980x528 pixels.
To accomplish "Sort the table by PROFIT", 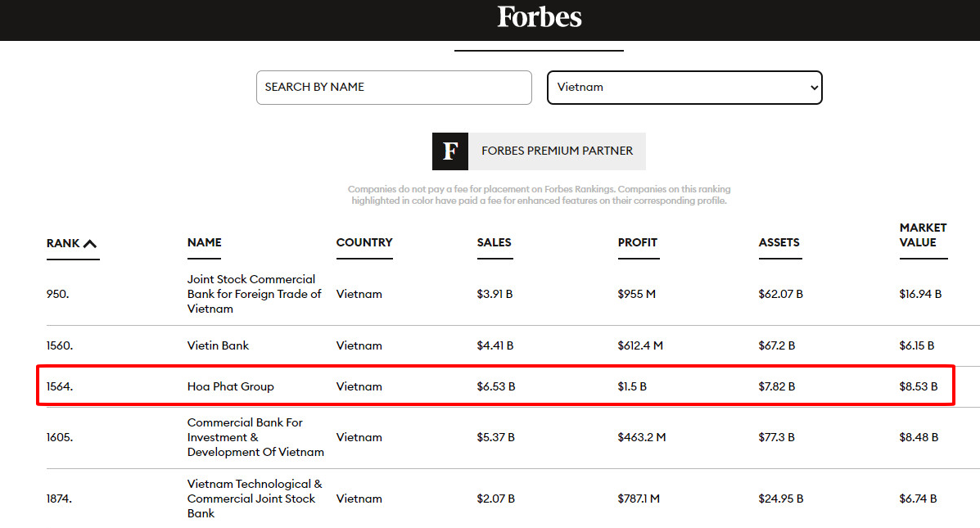I will [638, 243].
